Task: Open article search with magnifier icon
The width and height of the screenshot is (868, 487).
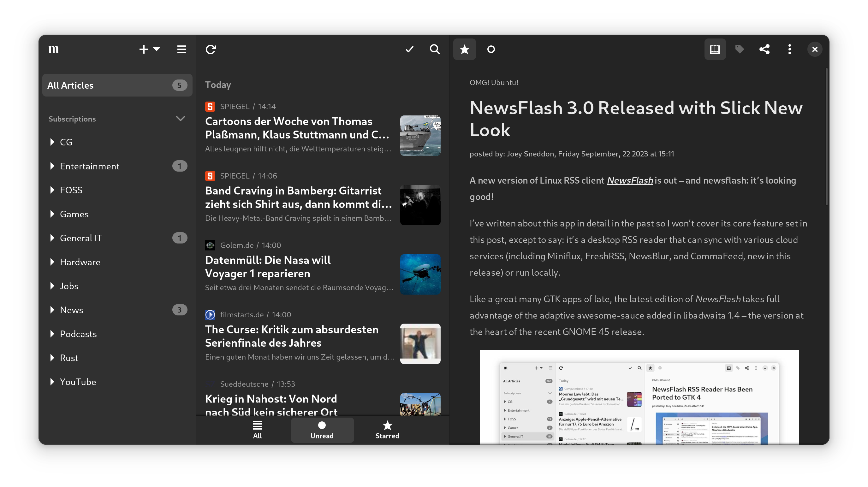Action: pos(435,49)
